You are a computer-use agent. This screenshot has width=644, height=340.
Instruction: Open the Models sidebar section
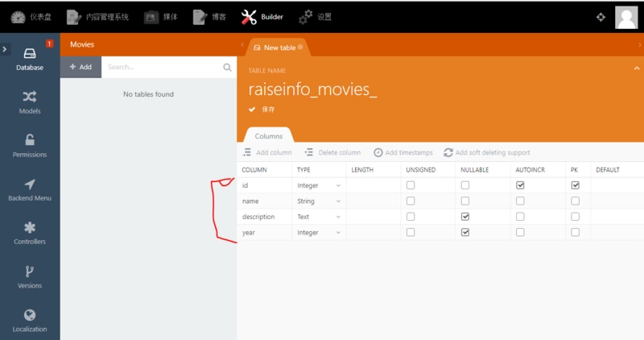(30, 102)
